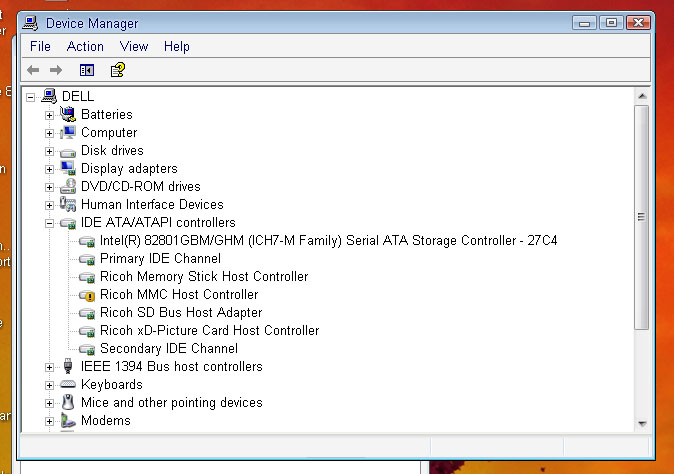Click the Display adapters icon
This screenshot has width=674, height=474.
click(68, 168)
